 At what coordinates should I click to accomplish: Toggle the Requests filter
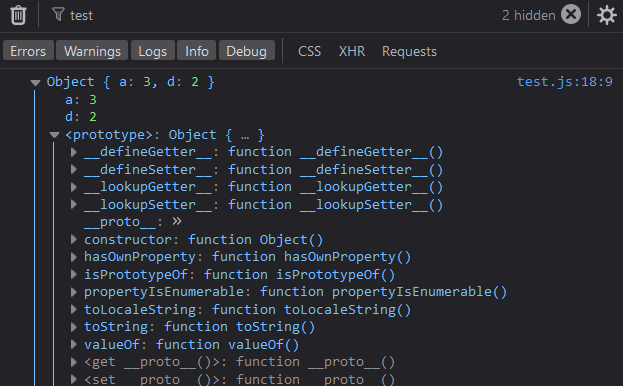pos(409,51)
